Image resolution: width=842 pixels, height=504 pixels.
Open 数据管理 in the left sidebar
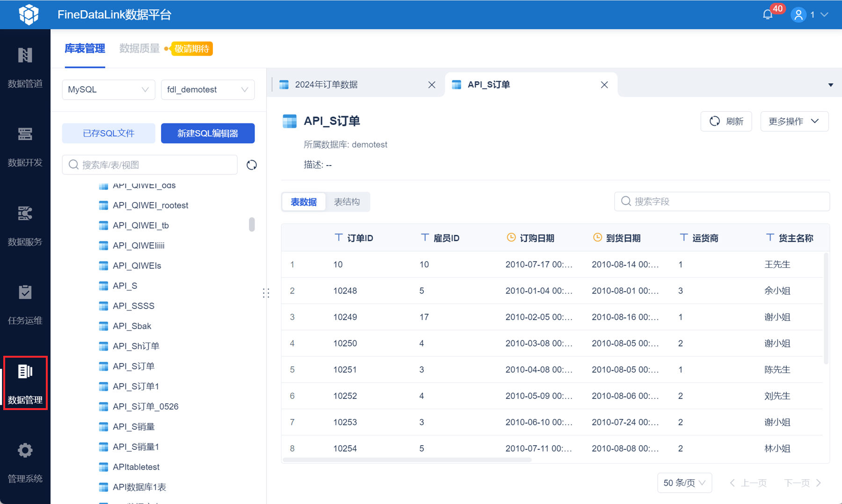[25, 383]
